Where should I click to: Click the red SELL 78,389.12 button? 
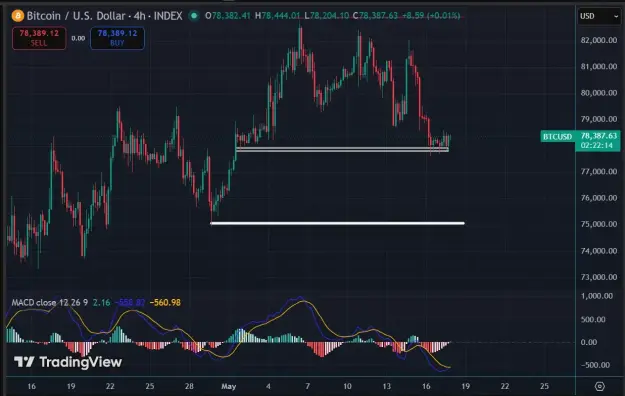pyautogui.click(x=39, y=38)
